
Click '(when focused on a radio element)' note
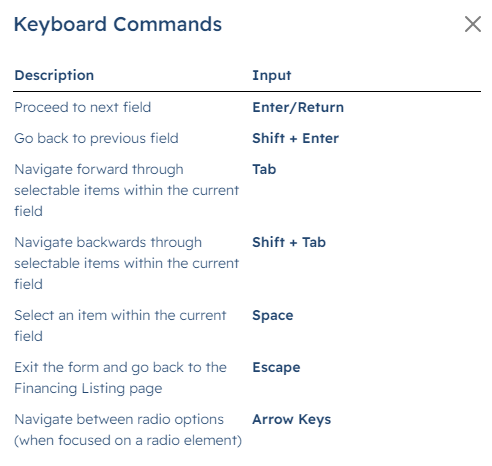click(x=128, y=440)
